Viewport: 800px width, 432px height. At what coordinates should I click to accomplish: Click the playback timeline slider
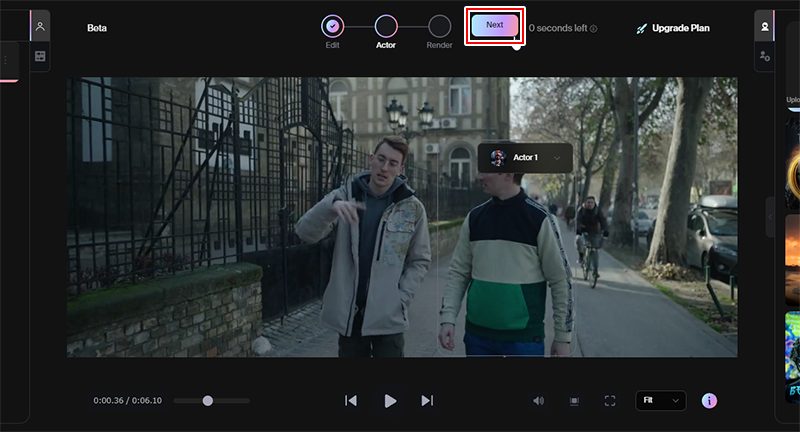click(208, 400)
